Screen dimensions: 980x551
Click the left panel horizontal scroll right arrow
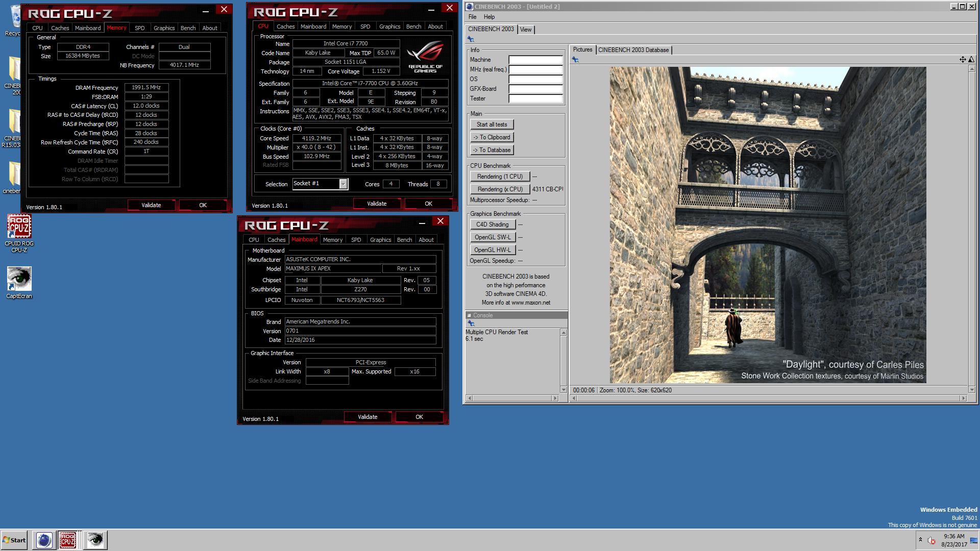[555, 398]
